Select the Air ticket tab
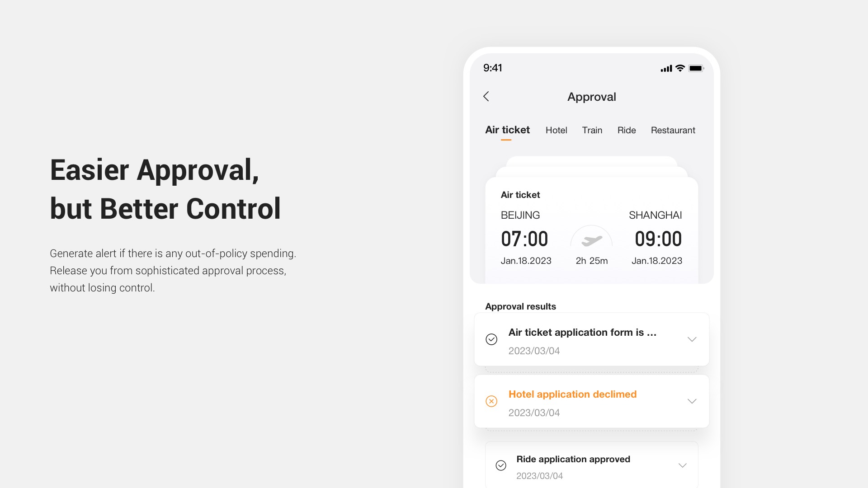 507,130
